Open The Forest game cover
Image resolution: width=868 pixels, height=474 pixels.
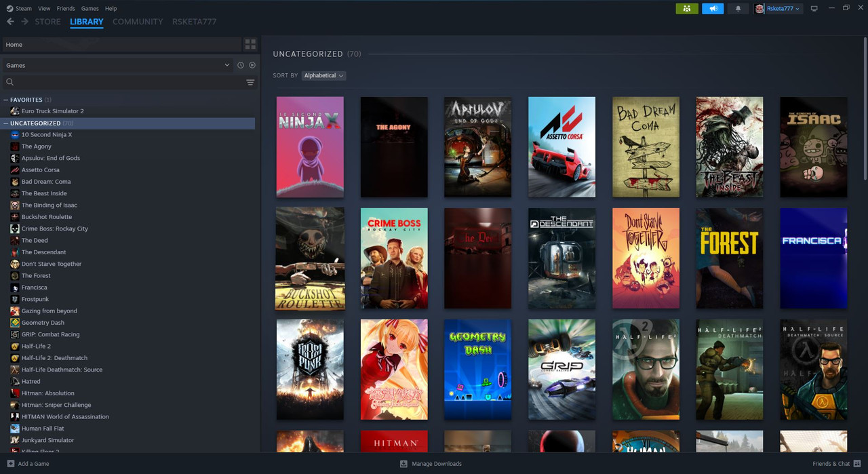click(730, 258)
